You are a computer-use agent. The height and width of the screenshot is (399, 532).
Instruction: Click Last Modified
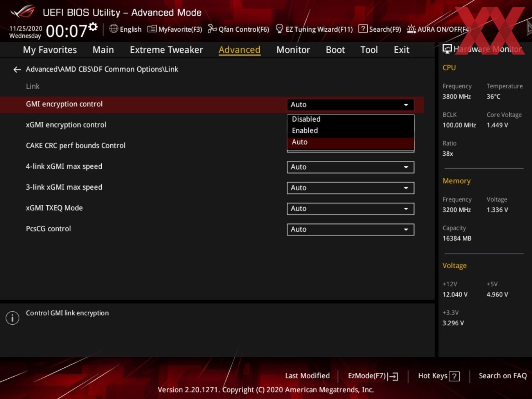[x=307, y=376]
